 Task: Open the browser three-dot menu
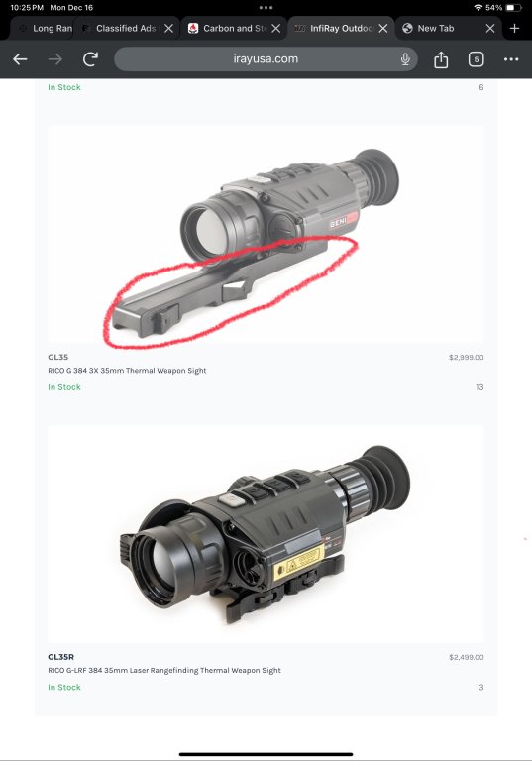(511, 59)
